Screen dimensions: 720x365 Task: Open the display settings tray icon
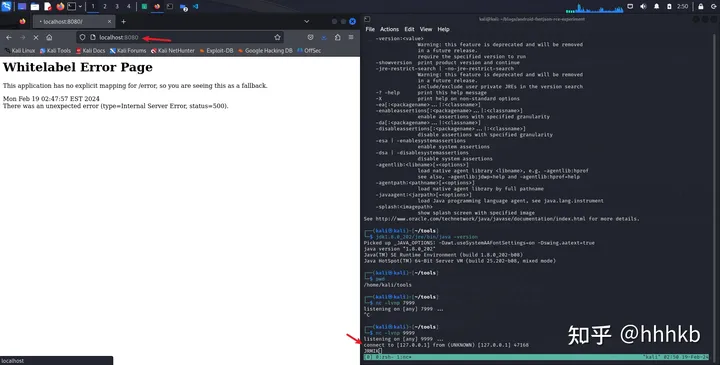tap(630, 6)
